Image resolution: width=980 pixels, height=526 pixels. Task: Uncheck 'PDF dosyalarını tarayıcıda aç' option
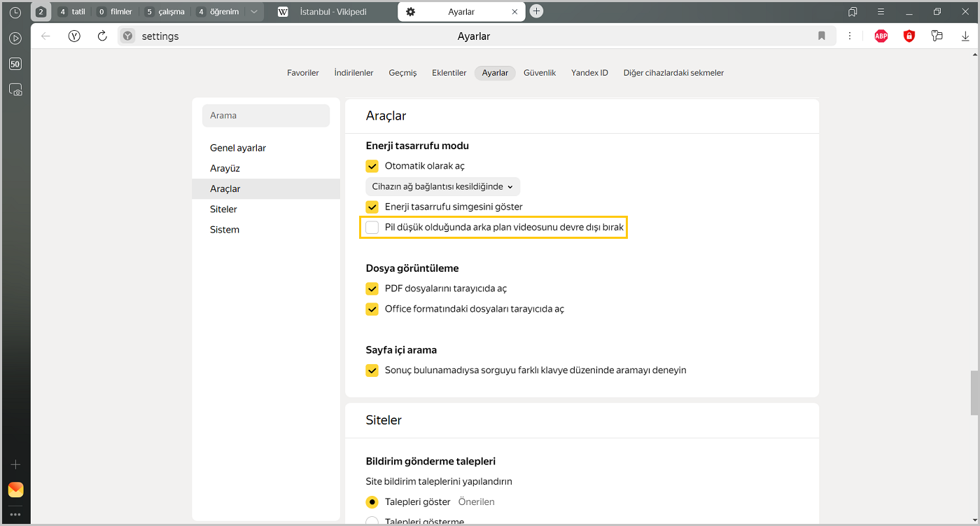point(372,289)
